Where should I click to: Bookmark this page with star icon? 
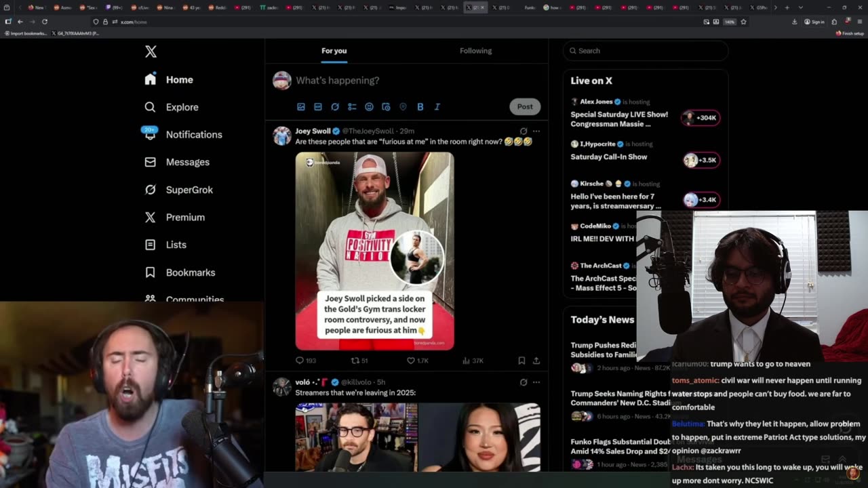click(x=743, y=22)
